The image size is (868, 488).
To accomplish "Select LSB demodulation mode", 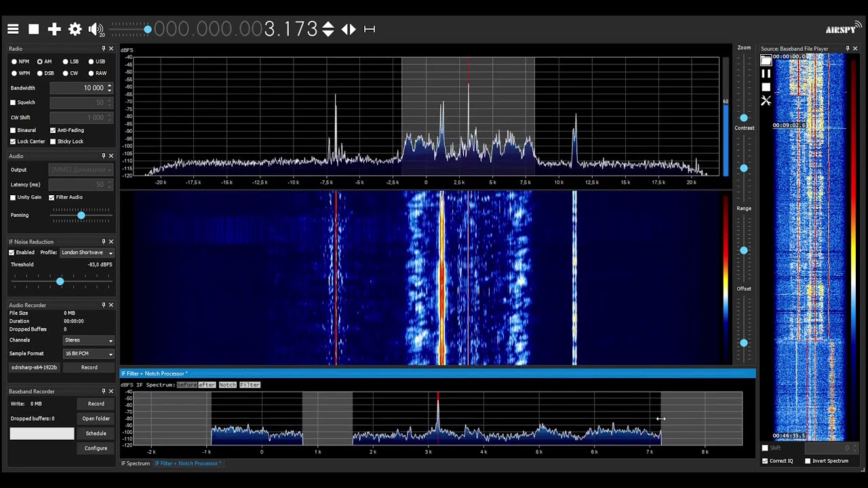I will pyautogui.click(x=71, y=62).
